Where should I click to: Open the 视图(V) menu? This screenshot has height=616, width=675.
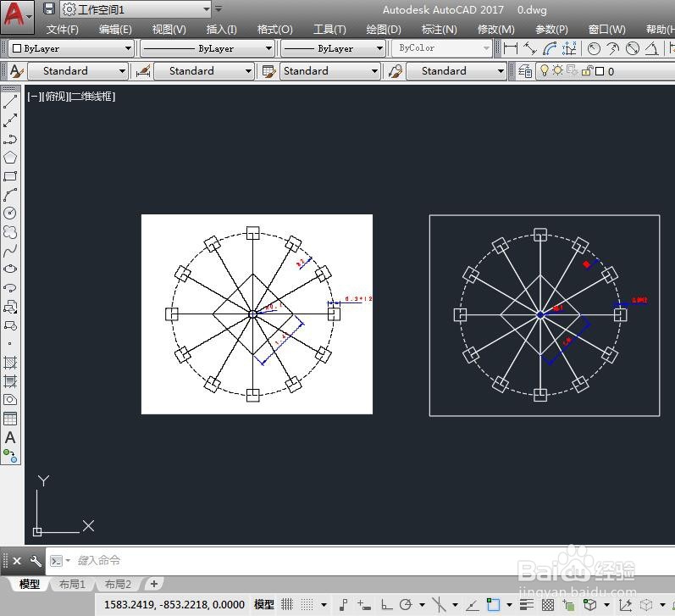(x=169, y=30)
